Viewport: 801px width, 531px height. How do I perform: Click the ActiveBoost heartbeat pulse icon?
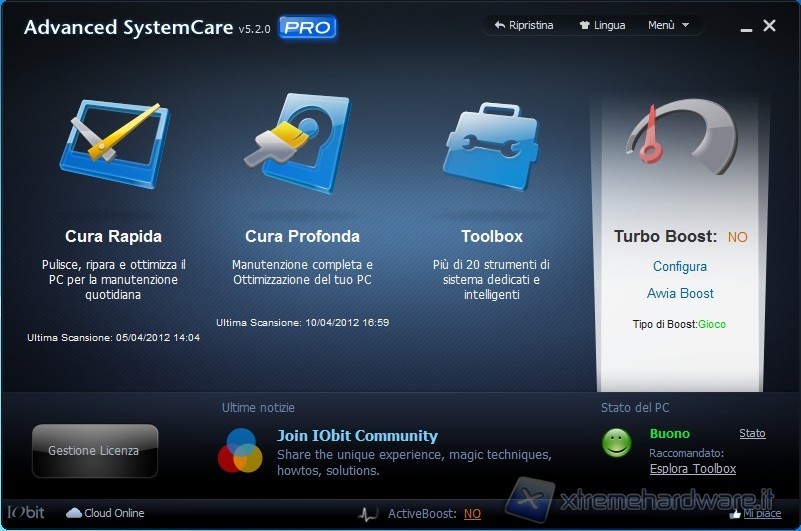369,514
